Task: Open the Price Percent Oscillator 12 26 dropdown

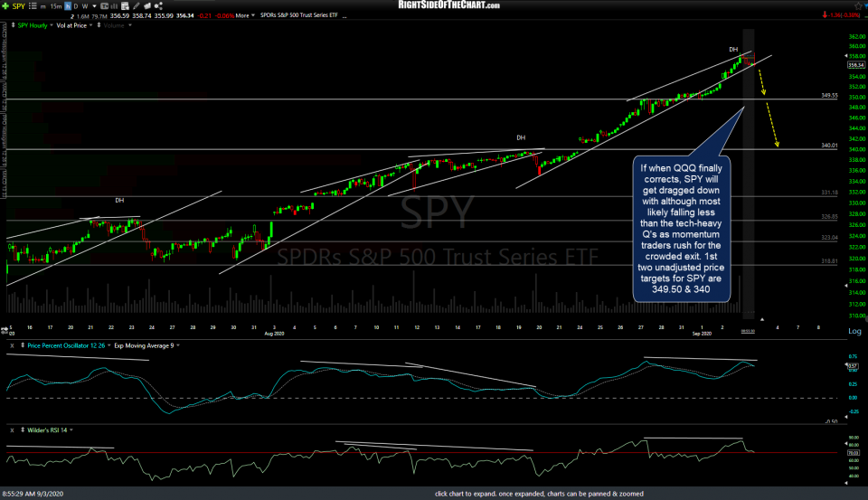Action: tap(109, 345)
